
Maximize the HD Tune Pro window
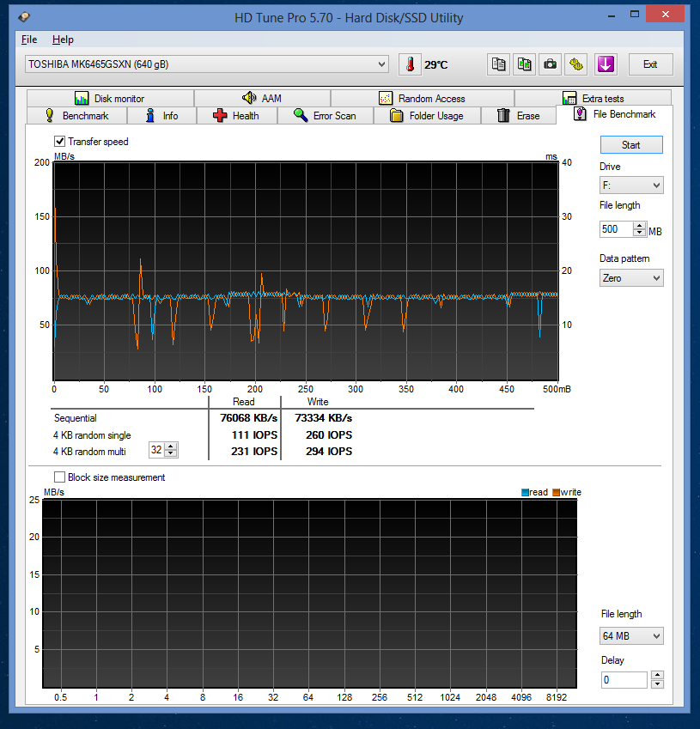pos(635,15)
